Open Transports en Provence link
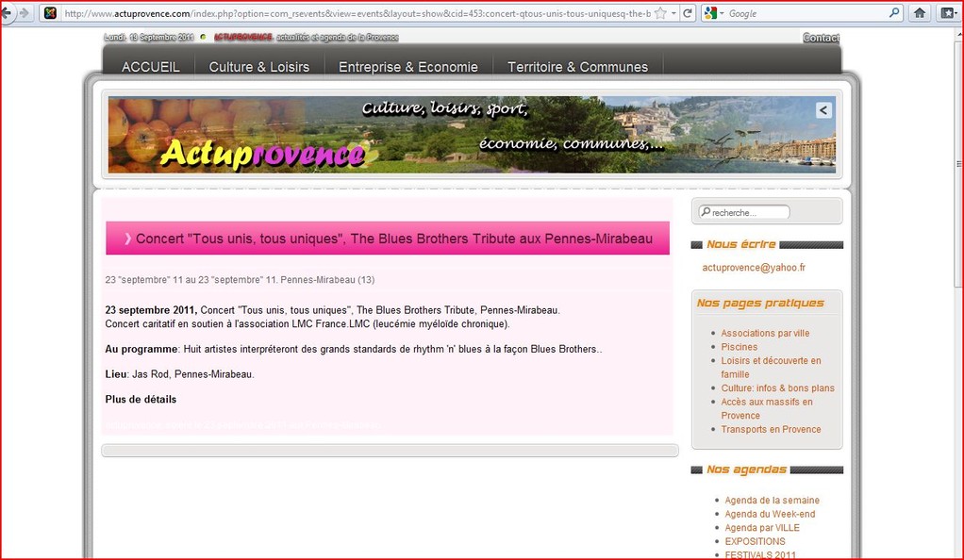964x560 pixels. [x=771, y=429]
